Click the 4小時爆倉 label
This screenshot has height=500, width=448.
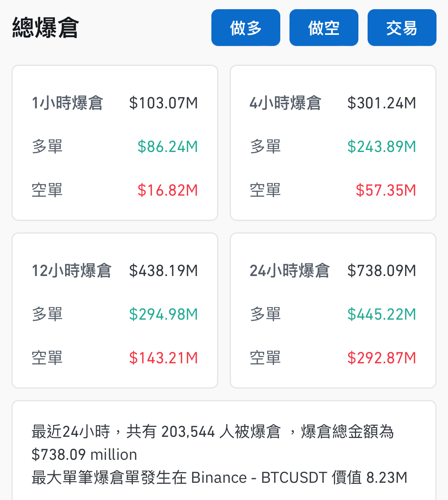[285, 103]
